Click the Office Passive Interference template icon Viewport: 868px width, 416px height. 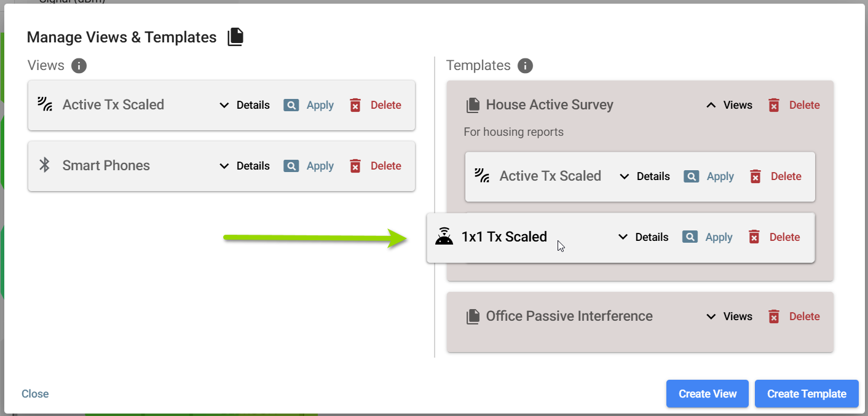(x=473, y=316)
